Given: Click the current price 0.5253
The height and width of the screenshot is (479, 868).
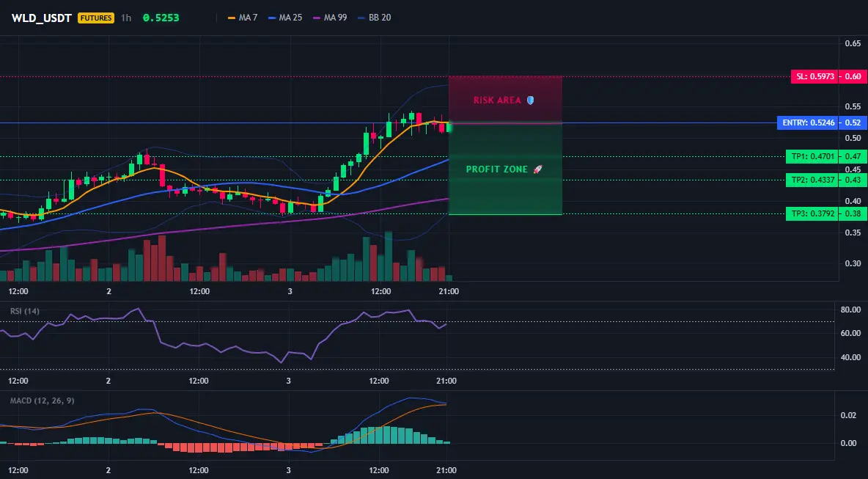Looking at the screenshot, I should 161,18.
